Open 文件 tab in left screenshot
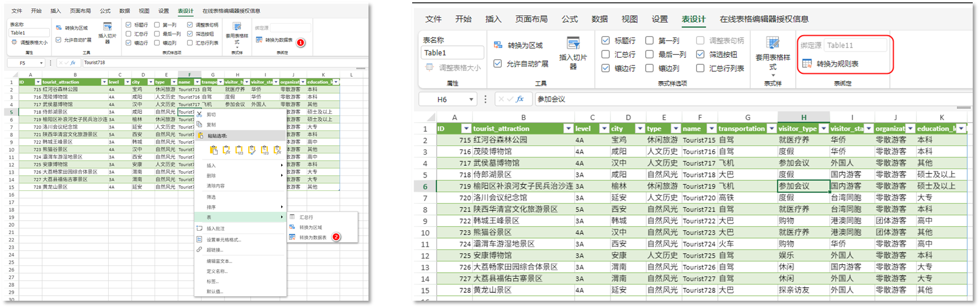 click(17, 11)
